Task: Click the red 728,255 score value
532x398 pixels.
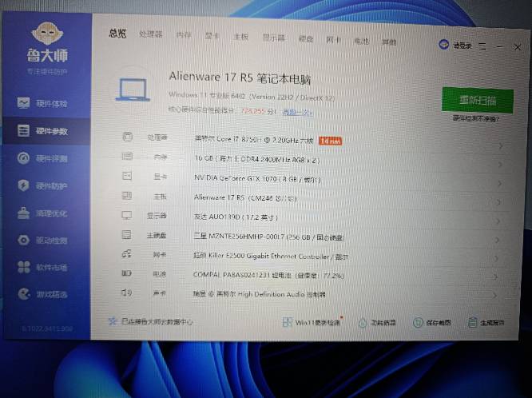Action: click(253, 111)
